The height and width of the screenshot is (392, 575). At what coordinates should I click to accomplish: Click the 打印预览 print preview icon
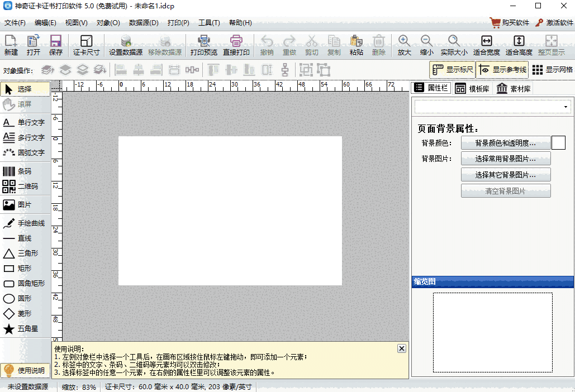[x=203, y=45]
